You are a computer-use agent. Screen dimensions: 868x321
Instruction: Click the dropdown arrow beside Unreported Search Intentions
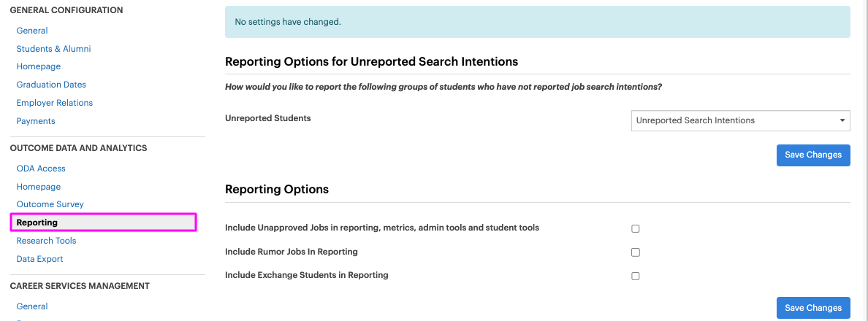(x=842, y=120)
